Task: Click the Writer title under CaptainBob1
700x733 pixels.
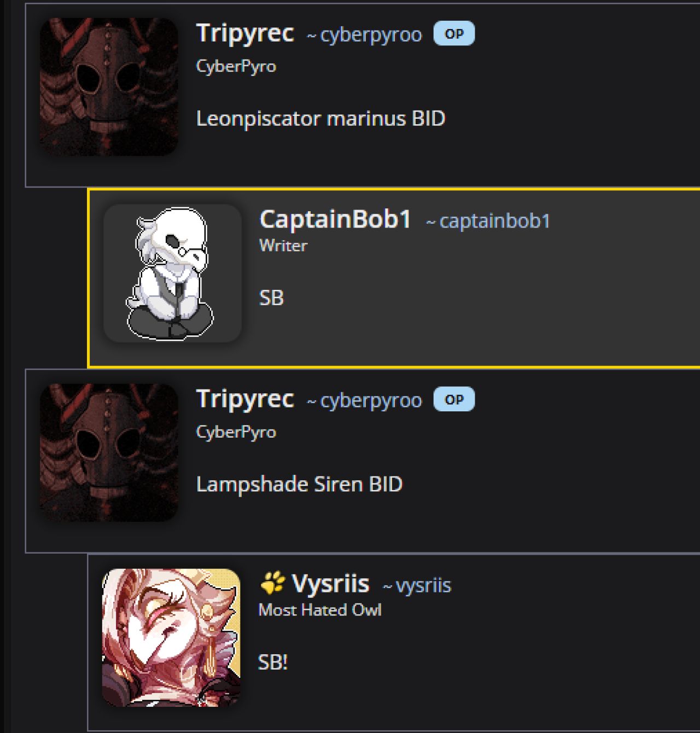Action: [x=283, y=246]
